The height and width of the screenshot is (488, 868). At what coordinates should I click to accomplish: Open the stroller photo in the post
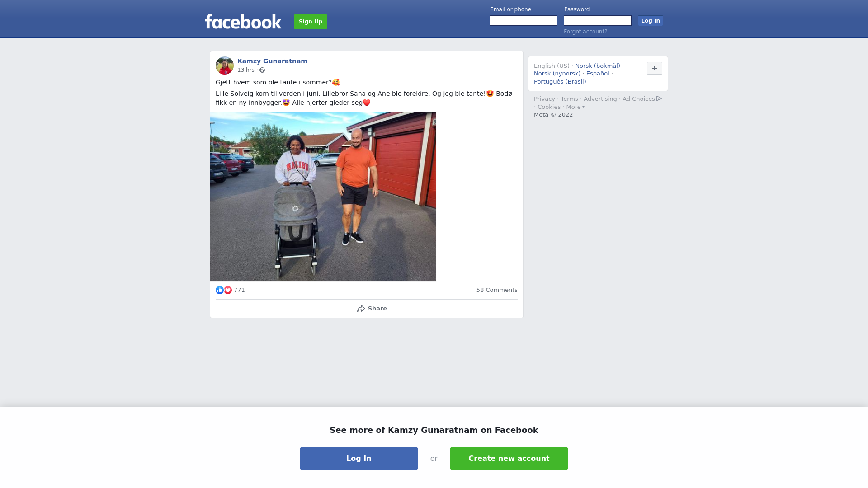click(323, 197)
